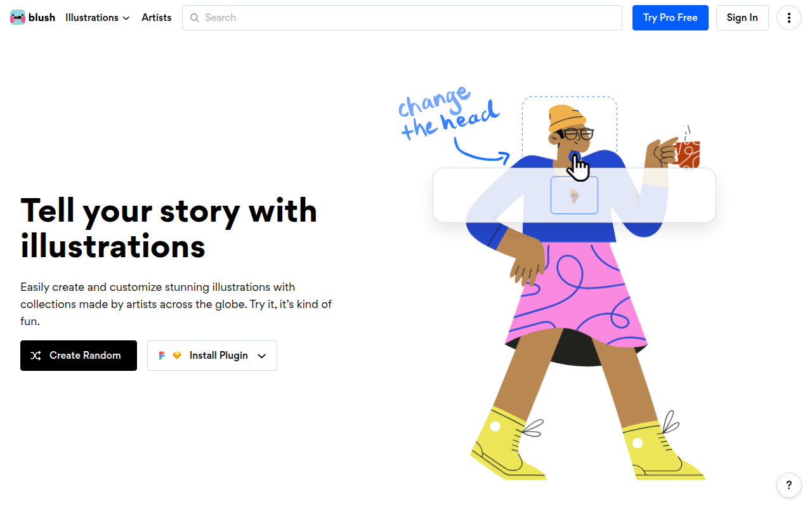This screenshot has width=812, height=508.
Task: Click the shuffle icon on Create Random
Action: [36, 356]
